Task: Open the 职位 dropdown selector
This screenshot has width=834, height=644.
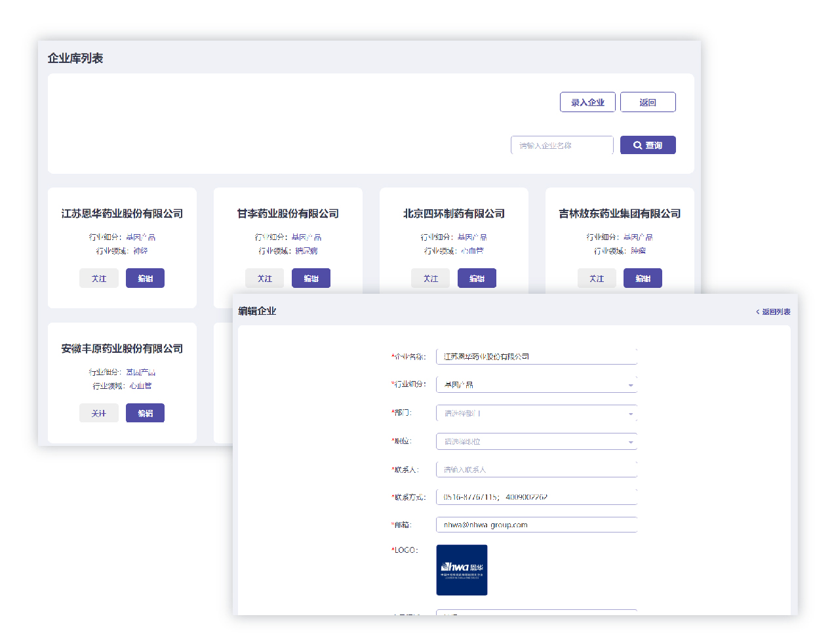Action: pyautogui.click(x=536, y=441)
